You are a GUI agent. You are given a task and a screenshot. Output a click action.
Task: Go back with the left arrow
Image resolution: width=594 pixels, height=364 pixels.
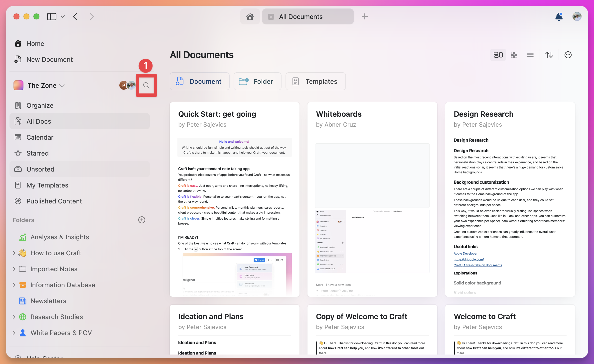pos(75,17)
